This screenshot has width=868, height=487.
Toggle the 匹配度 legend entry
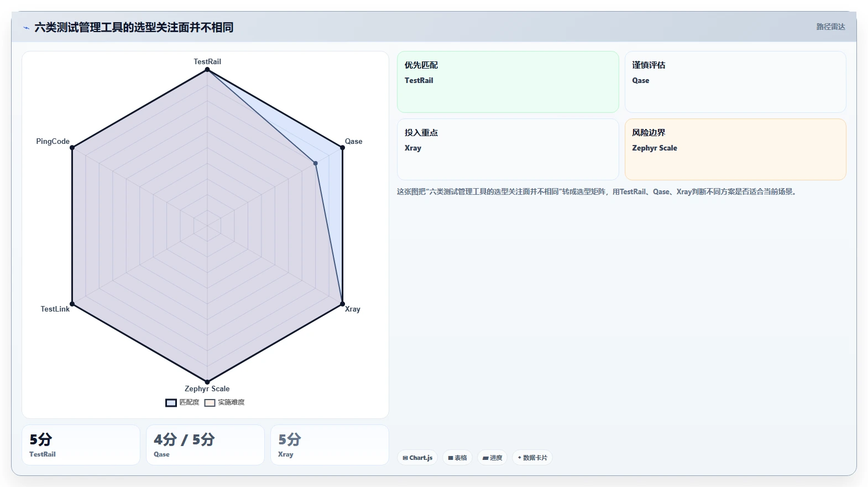point(182,402)
